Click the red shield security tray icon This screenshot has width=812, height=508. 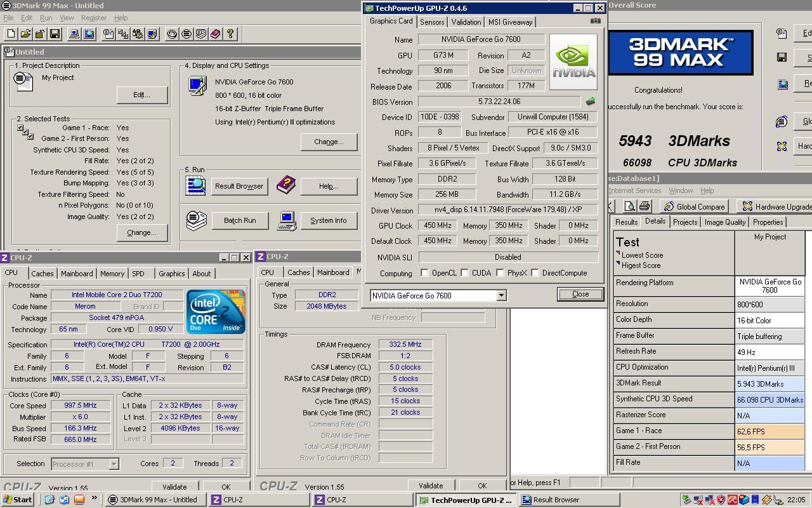721,500
